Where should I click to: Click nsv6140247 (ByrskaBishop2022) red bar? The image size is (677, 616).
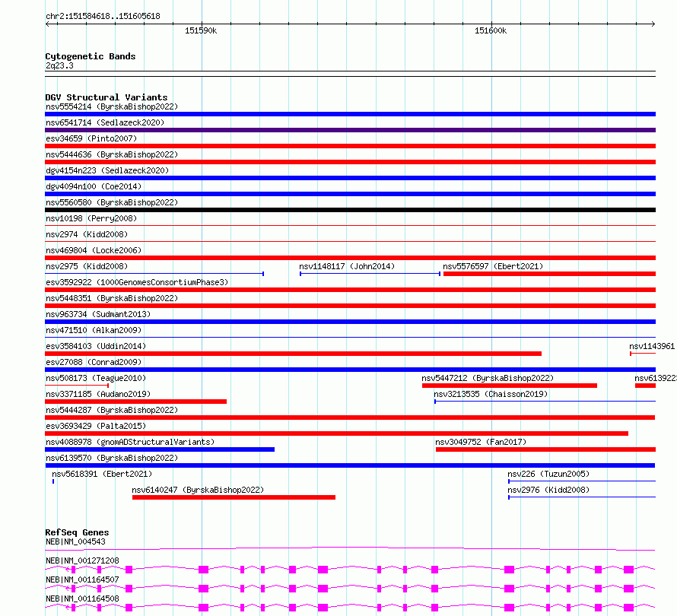(x=234, y=497)
